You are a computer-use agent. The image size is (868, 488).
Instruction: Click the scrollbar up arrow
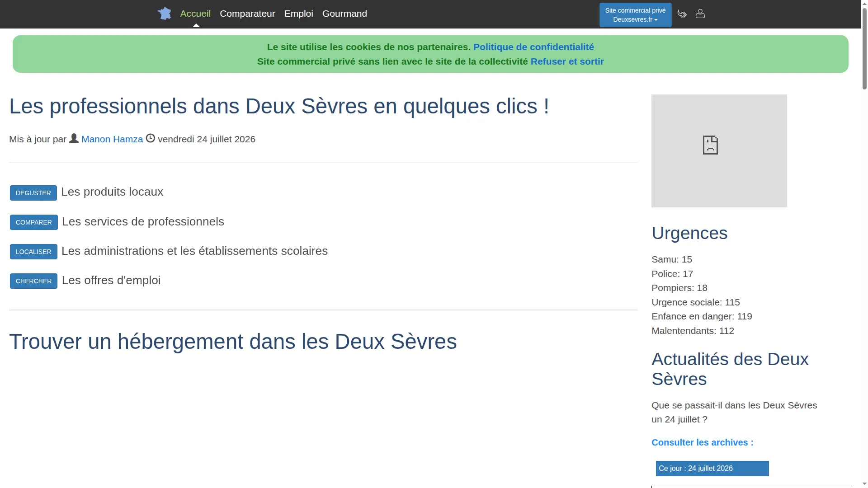(x=864, y=3)
